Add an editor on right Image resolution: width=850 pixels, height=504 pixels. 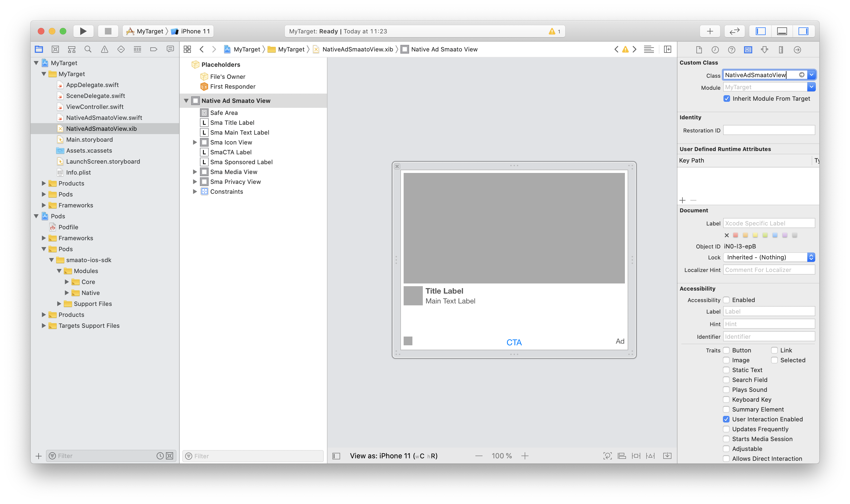[667, 49]
